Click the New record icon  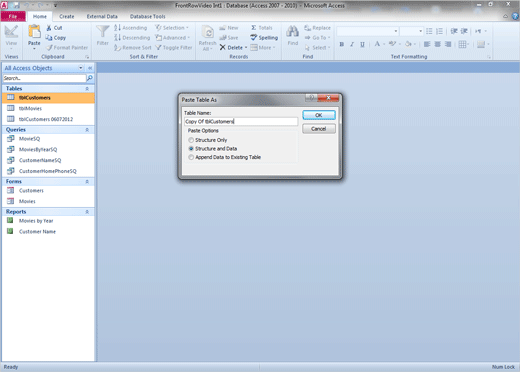[222, 28]
